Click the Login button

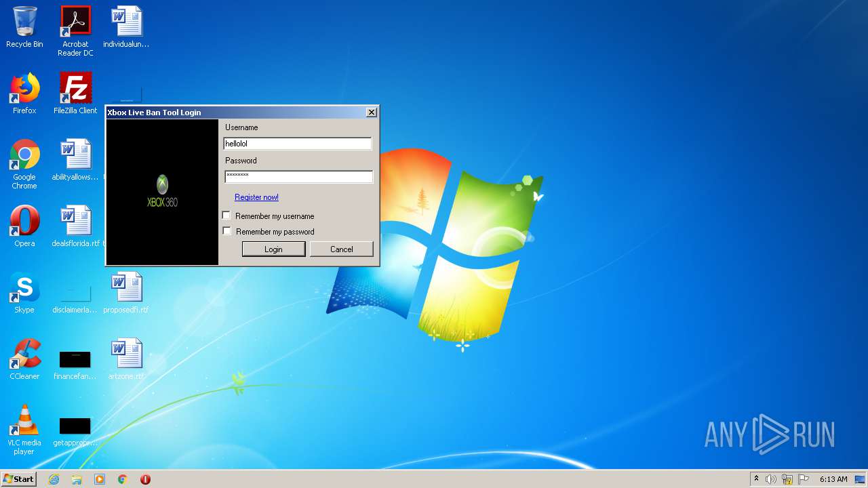point(273,249)
